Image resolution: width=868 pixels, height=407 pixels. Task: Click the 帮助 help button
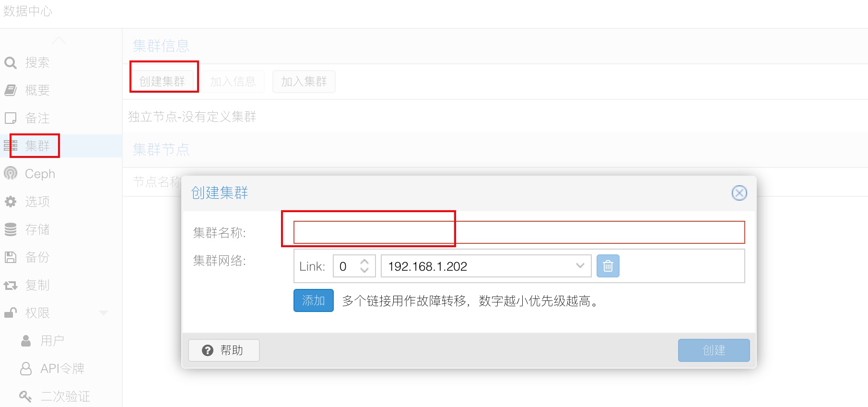coord(223,350)
